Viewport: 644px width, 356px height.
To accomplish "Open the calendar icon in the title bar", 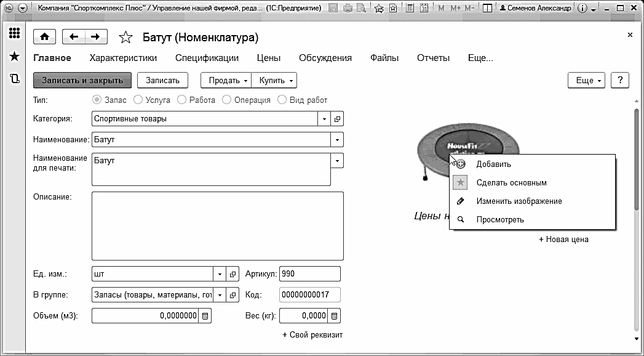I will [424, 9].
